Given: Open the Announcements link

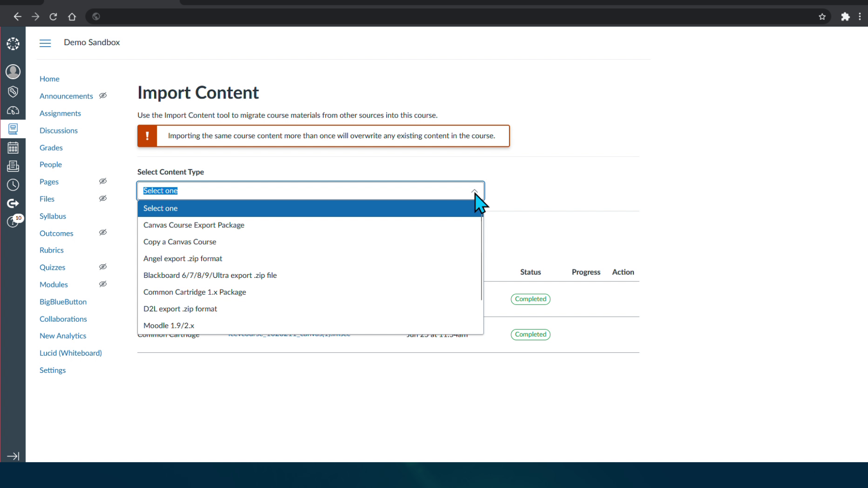Looking at the screenshot, I should pos(66,96).
